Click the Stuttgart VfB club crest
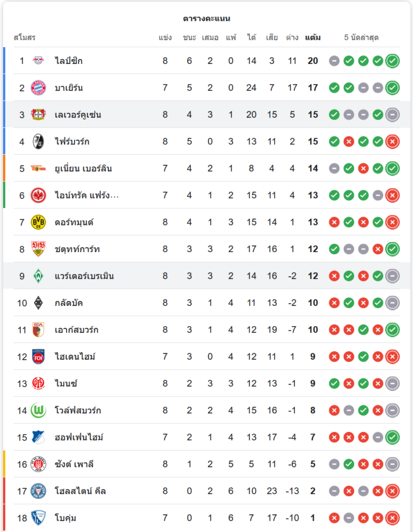This screenshot has height=532, width=413. coord(38,249)
